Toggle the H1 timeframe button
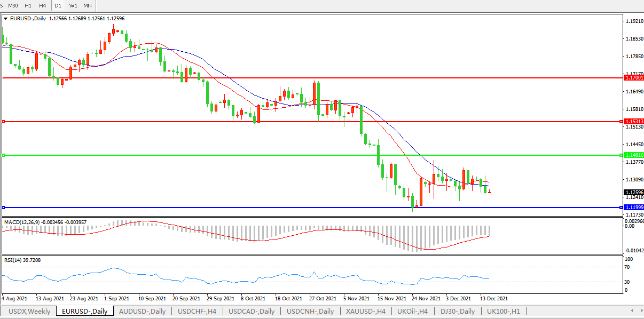 [28, 5]
